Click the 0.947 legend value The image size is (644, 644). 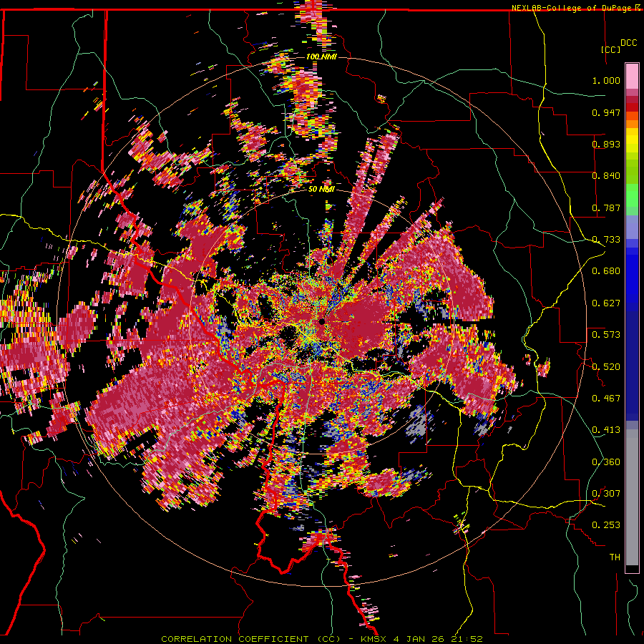[x=606, y=112]
